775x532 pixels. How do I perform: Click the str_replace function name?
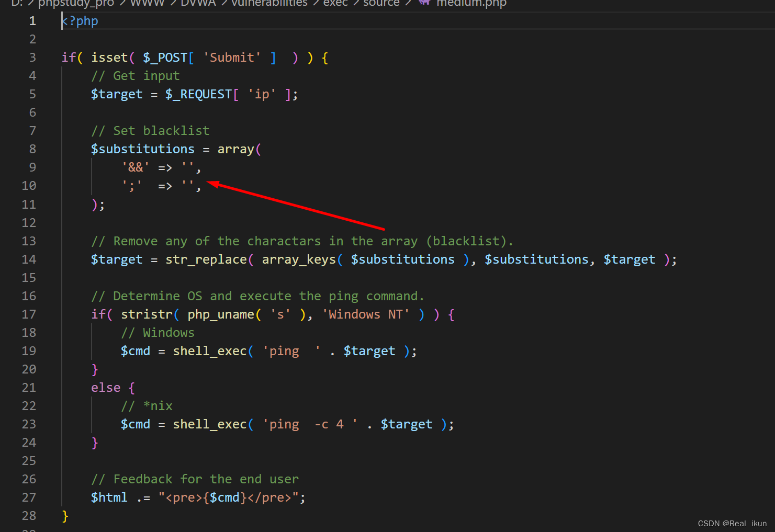point(206,259)
